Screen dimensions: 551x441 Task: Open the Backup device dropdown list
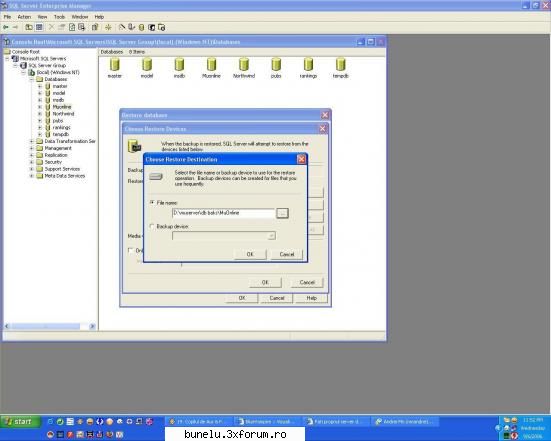[271, 236]
